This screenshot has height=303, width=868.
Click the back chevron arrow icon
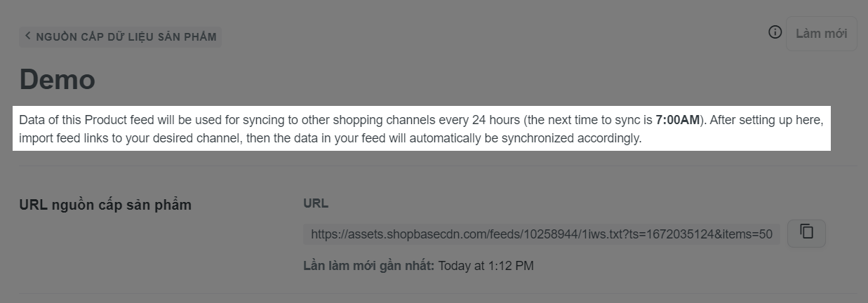pos(27,36)
